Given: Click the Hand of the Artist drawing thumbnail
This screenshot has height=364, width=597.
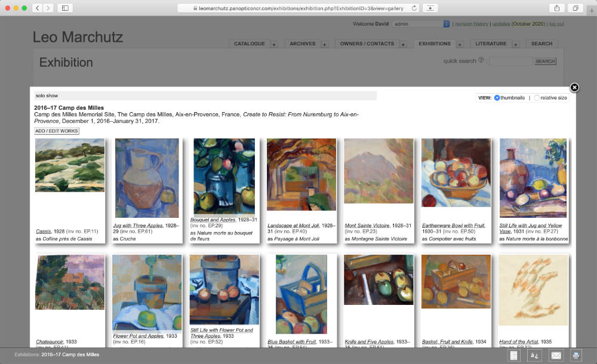Looking at the screenshot, I should [533, 290].
